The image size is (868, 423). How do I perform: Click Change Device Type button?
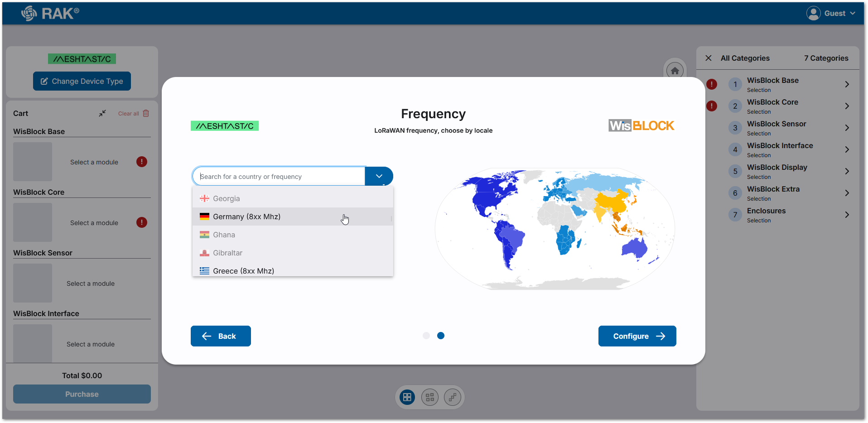(x=82, y=81)
